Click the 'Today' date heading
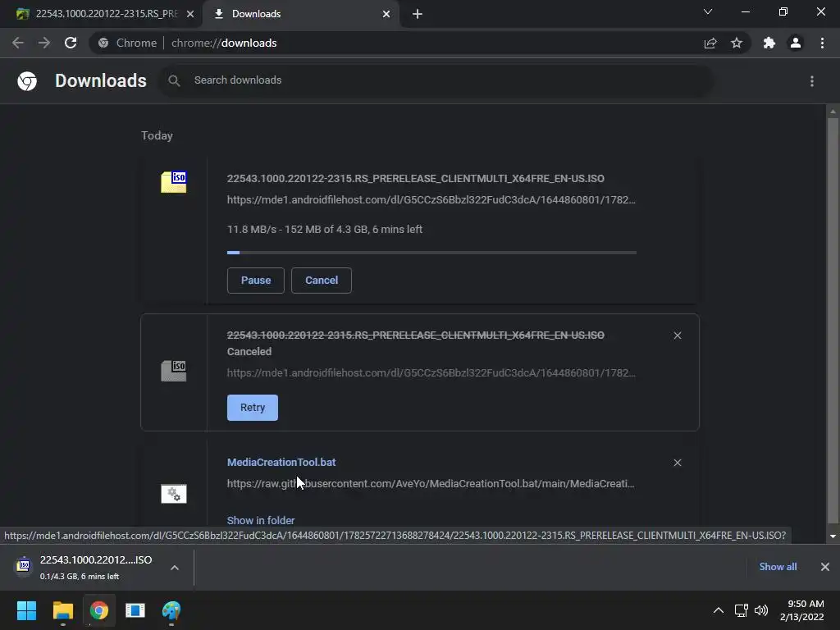 (157, 135)
